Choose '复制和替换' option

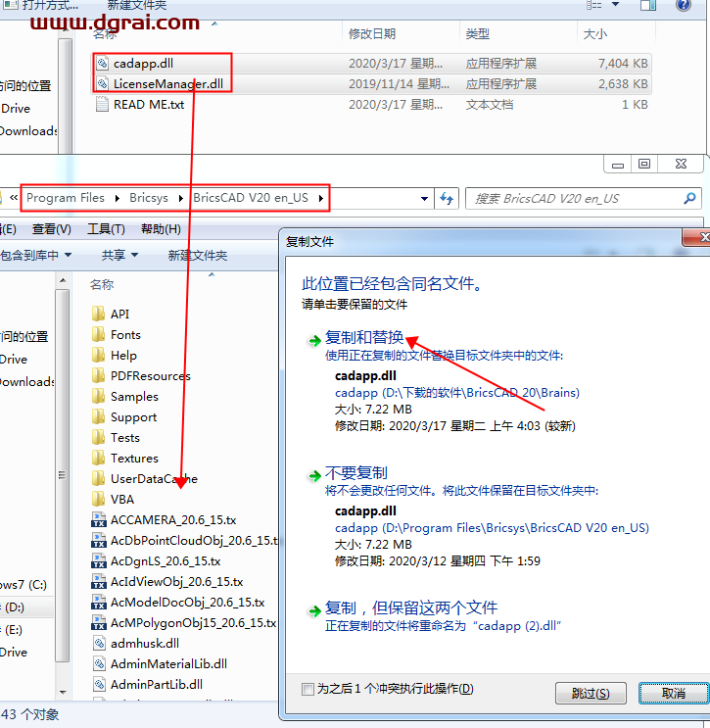(364, 337)
